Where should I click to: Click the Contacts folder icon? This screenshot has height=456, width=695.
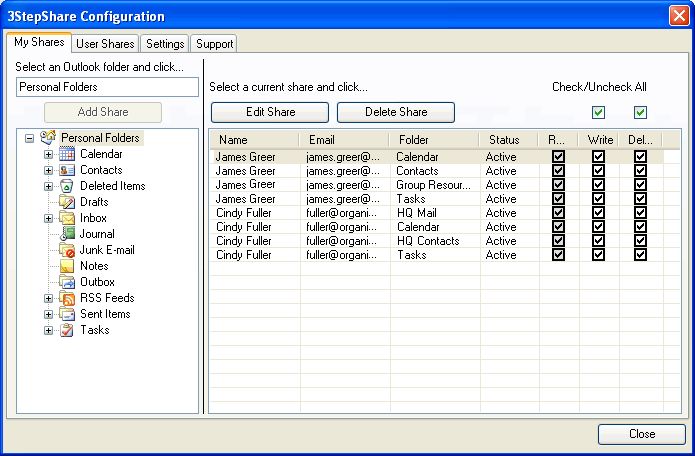[x=67, y=170]
